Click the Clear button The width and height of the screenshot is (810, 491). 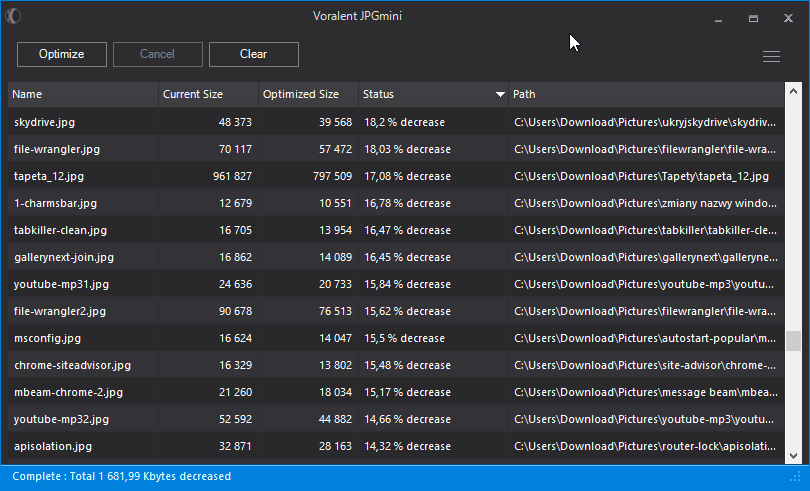point(254,54)
